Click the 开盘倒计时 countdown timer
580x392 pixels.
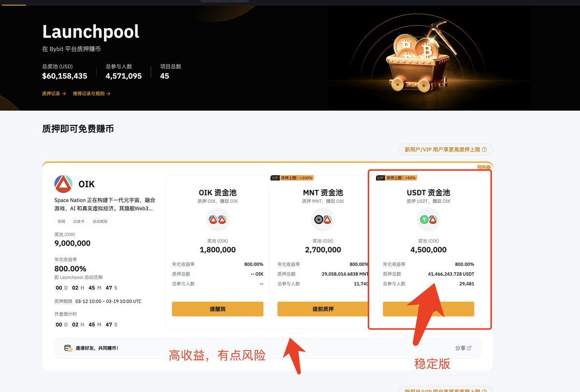coord(86,324)
